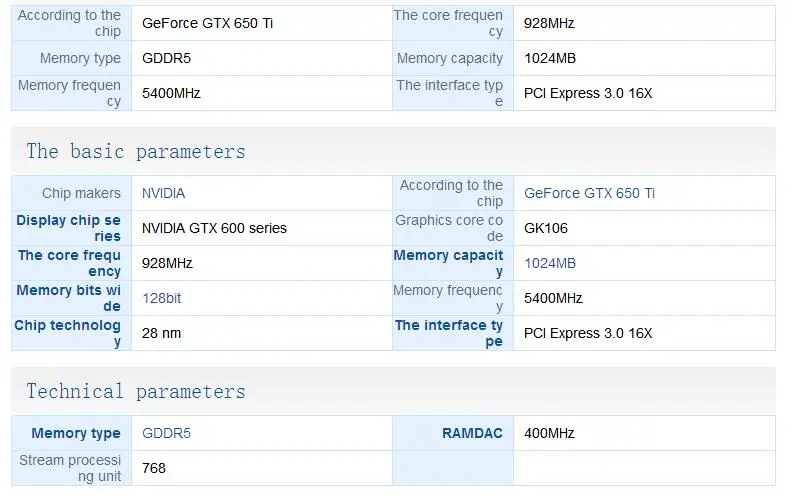Click 'According to the chip' label in top table
This screenshot has height=499, width=790.
(70, 23)
